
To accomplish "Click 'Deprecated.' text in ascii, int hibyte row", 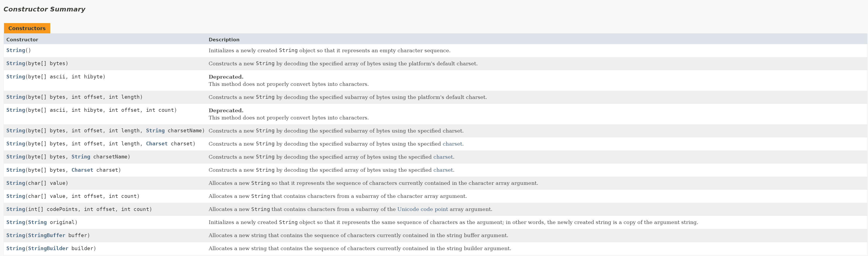I will (226, 77).
